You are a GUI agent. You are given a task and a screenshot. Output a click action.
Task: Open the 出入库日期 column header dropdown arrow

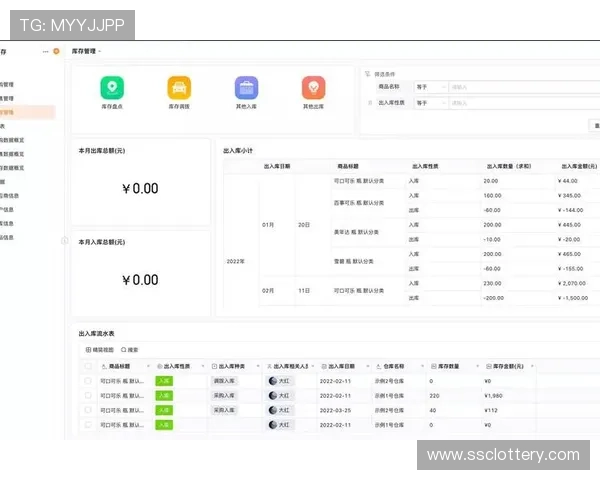[368, 366]
